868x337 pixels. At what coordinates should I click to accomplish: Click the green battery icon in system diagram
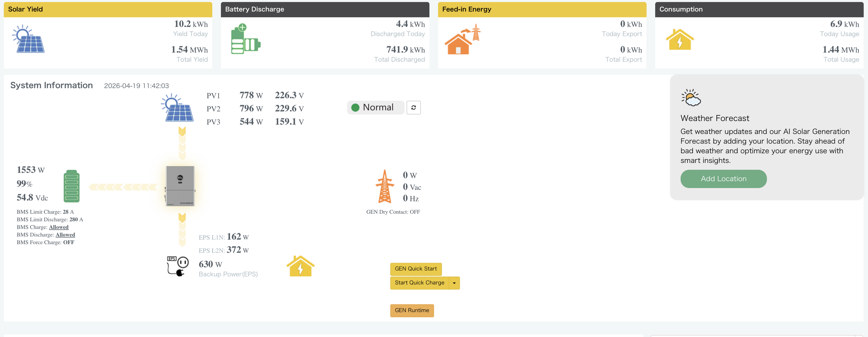[x=72, y=186]
